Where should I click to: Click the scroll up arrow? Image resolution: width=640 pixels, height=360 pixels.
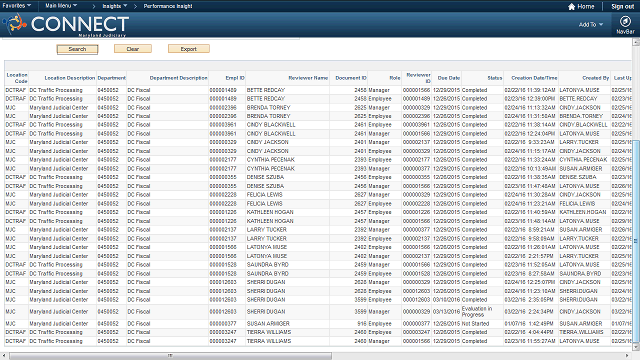point(636,42)
